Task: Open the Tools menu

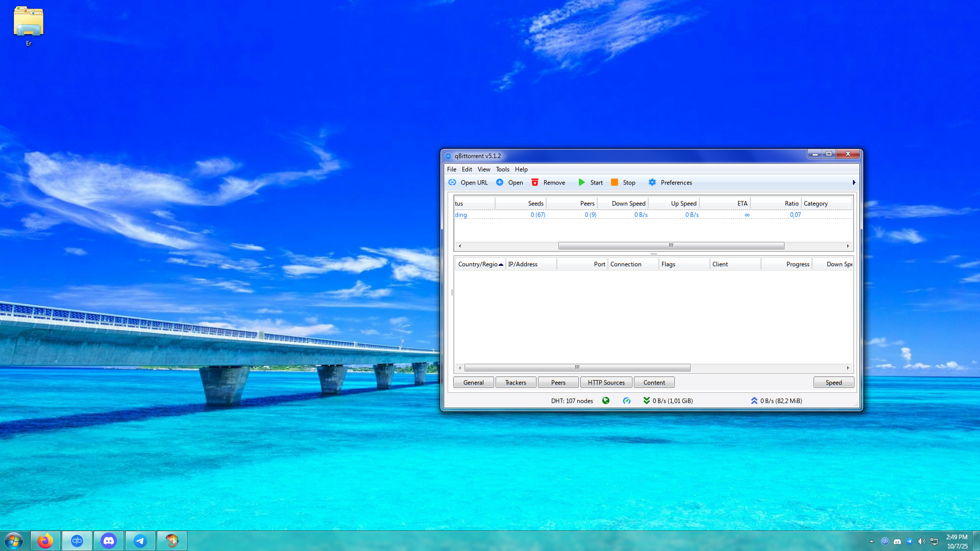Action: (x=503, y=169)
